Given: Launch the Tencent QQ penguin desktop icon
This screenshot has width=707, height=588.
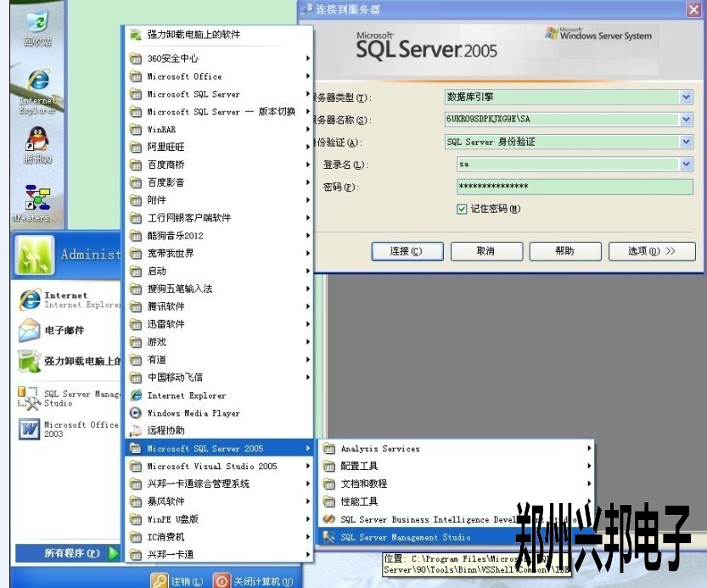Looking at the screenshot, I should [37, 139].
